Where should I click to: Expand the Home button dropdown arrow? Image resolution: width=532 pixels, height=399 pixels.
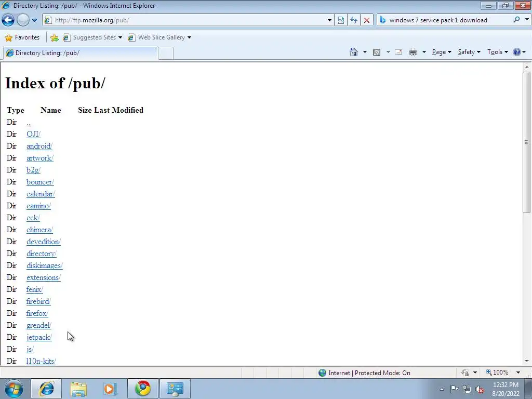tap(365, 52)
